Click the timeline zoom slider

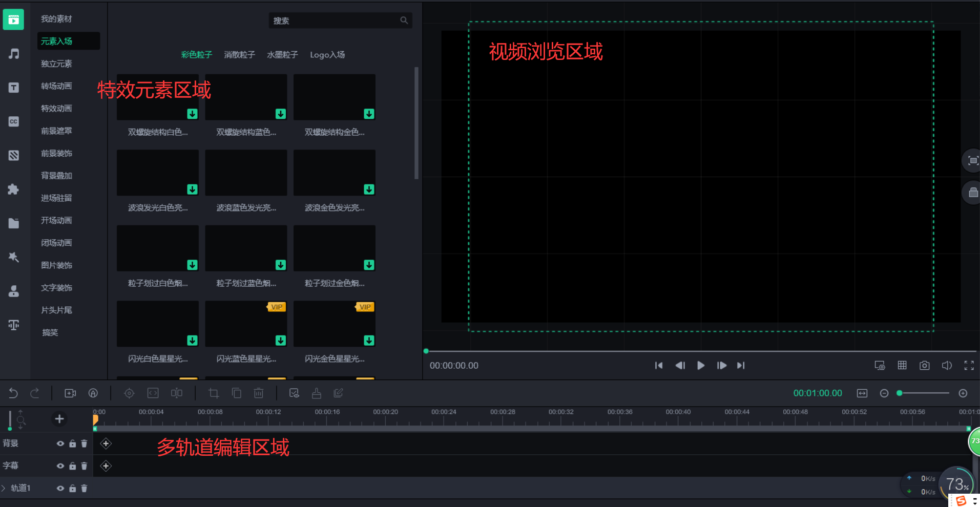[923, 393]
